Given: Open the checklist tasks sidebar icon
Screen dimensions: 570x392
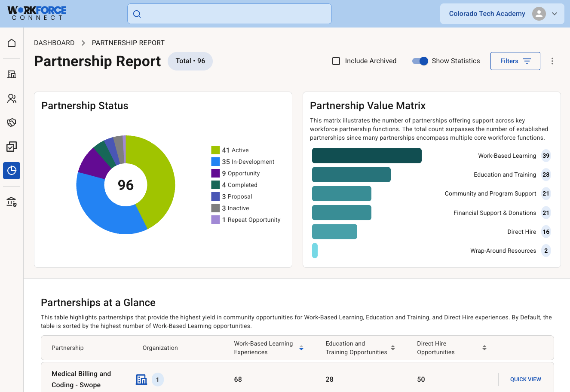Looking at the screenshot, I should point(12,147).
